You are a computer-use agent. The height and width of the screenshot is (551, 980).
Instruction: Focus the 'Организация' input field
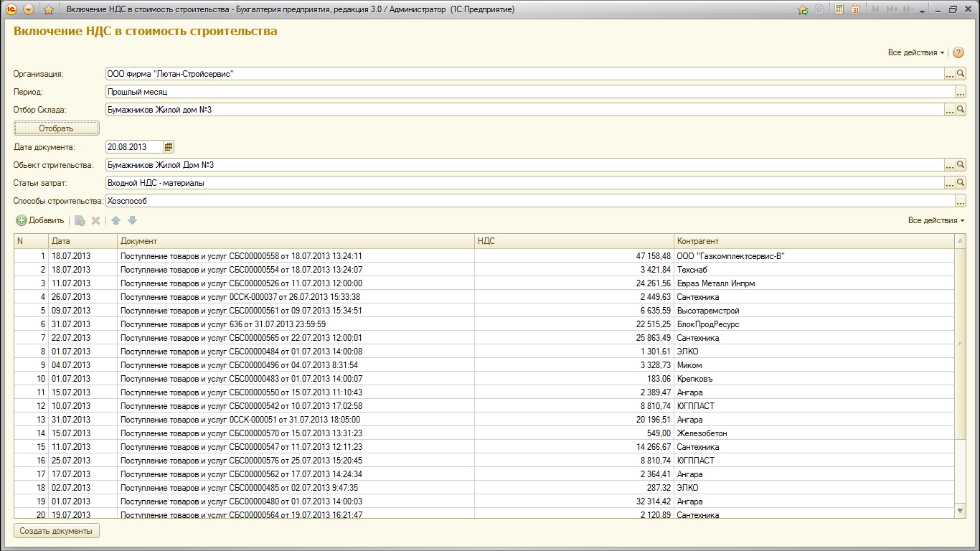524,74
